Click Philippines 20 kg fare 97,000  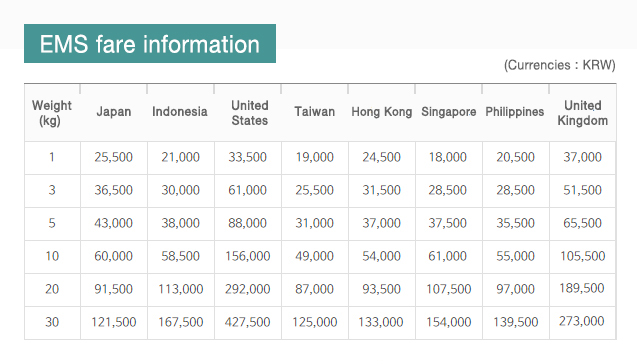click(515, 289)
